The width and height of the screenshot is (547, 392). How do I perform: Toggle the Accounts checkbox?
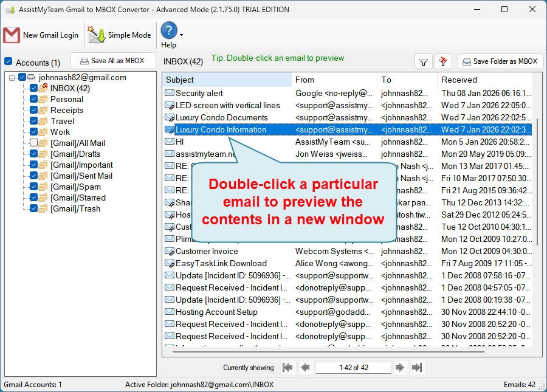(9, 62)
